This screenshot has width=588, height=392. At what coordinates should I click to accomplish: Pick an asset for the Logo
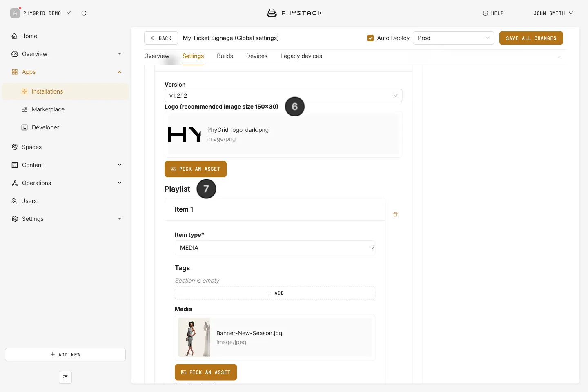196,169
